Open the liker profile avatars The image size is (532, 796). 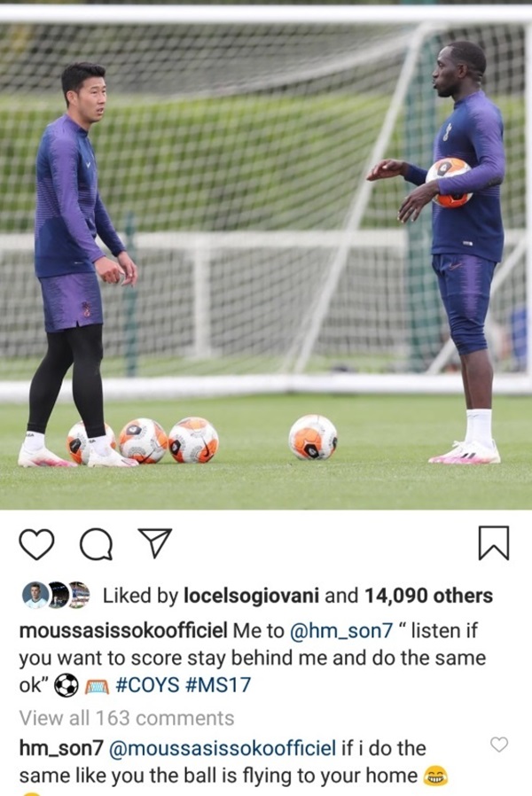[x=56, y=595]
